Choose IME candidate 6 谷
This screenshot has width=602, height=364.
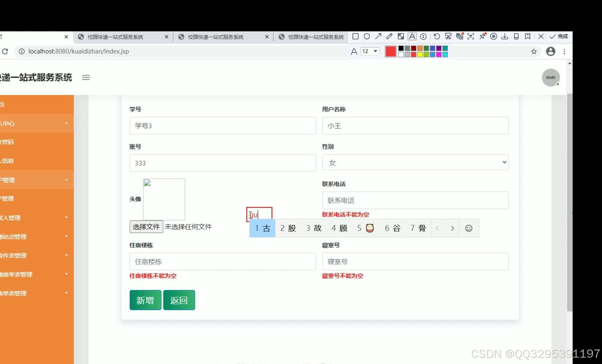pyautogui.click(x=392, y=228)
